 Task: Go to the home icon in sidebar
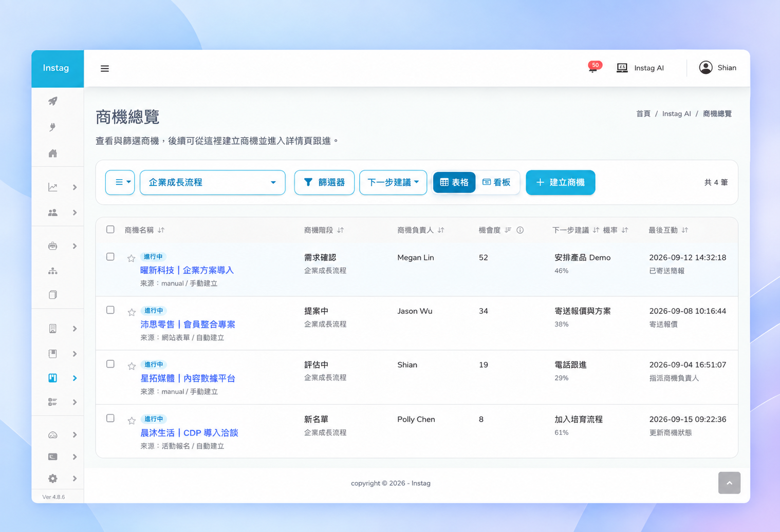pos(52,153)
